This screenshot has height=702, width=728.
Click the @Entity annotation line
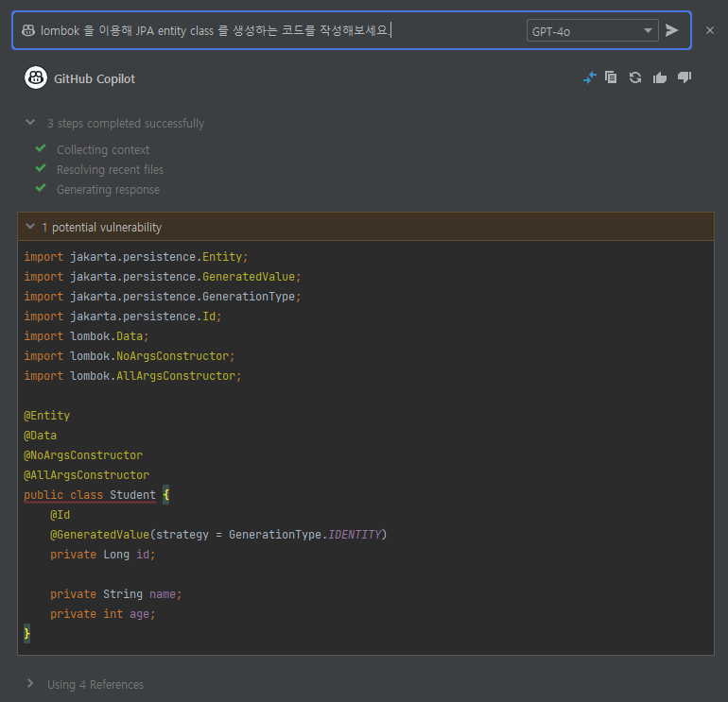point(47,416)
